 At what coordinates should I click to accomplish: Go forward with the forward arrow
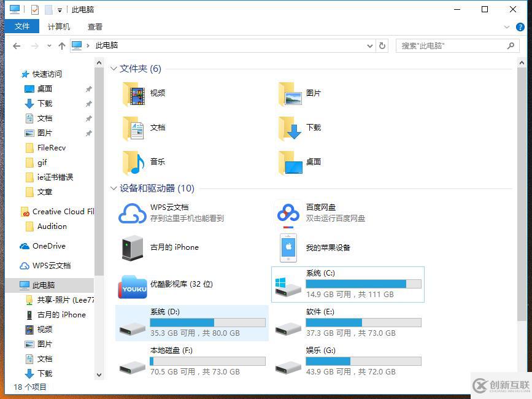[x=34, y=46]
